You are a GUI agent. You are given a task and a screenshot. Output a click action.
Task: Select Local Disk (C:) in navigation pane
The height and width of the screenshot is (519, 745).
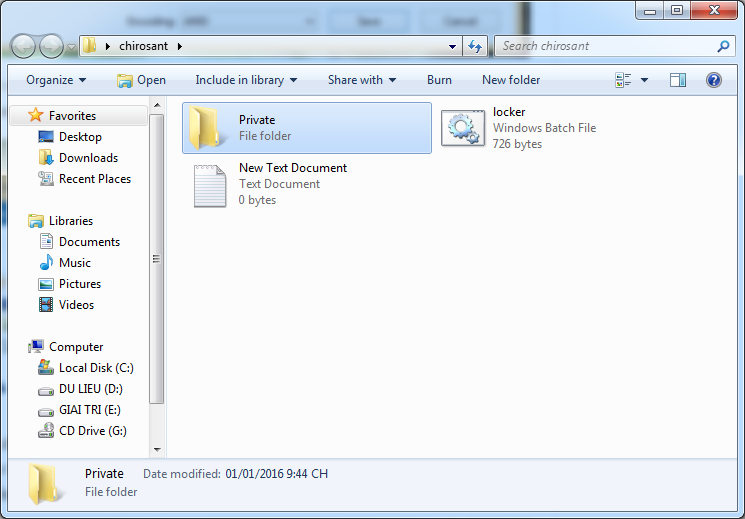(95, 368)
